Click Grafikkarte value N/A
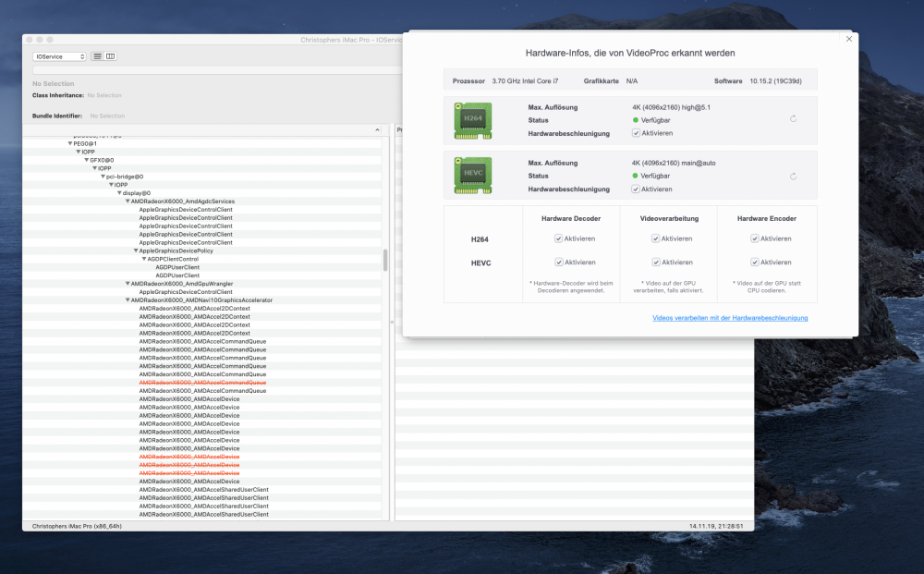924x574 pixels. point(632,81)
